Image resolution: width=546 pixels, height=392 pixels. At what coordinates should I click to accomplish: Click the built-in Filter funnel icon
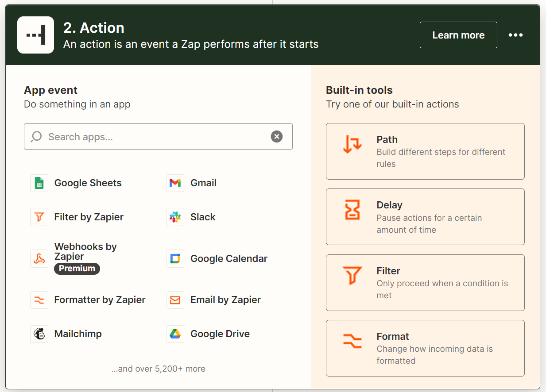point(352,275)
